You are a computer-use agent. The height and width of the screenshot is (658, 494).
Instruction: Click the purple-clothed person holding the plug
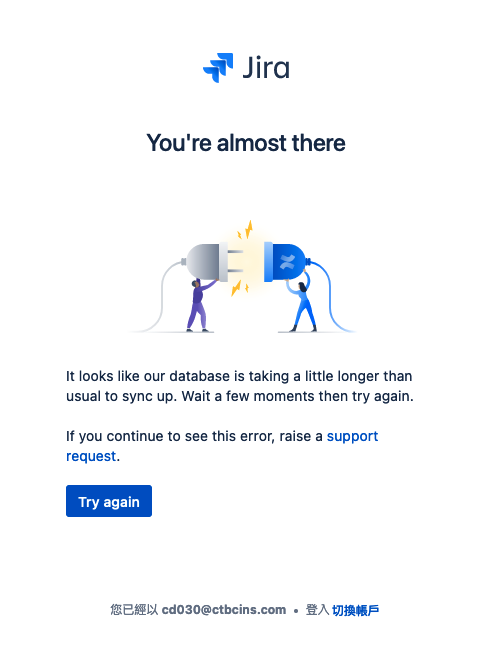(x=200, y=305)
